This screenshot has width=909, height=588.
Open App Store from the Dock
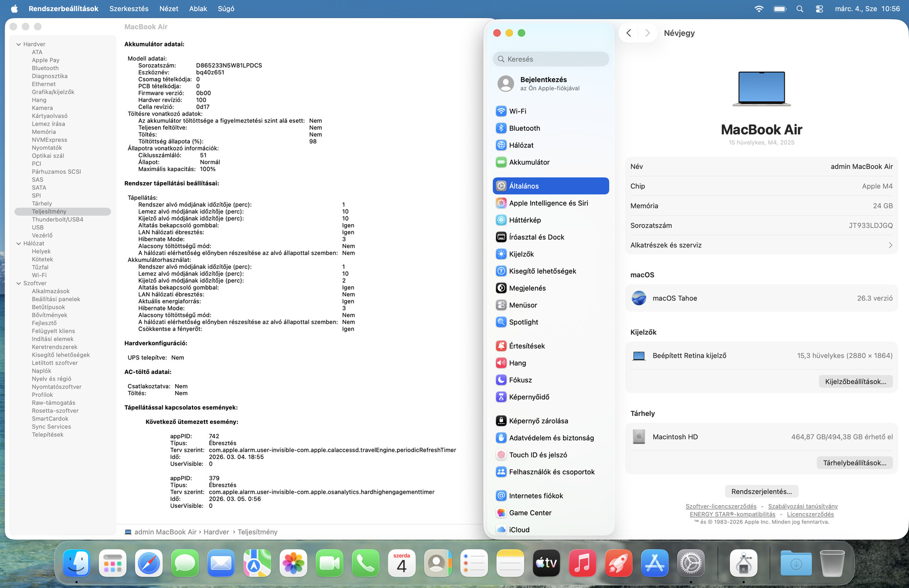[655, 563]
